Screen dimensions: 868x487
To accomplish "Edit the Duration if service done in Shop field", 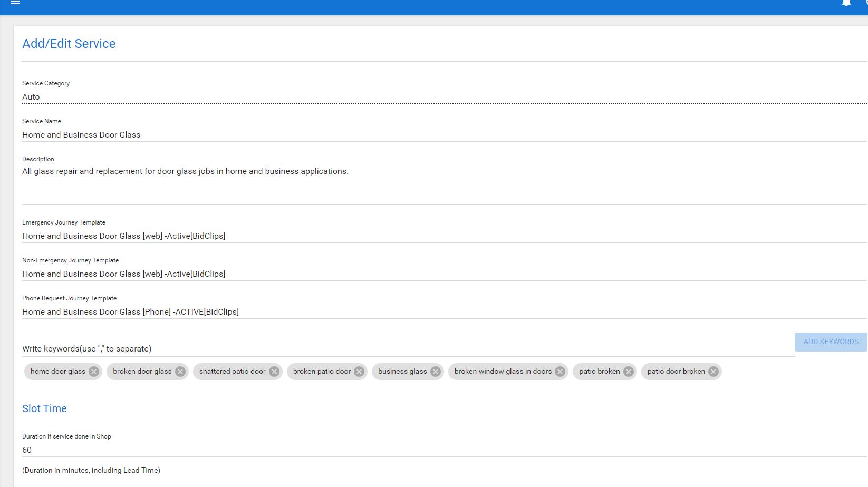I will (444, 450).
